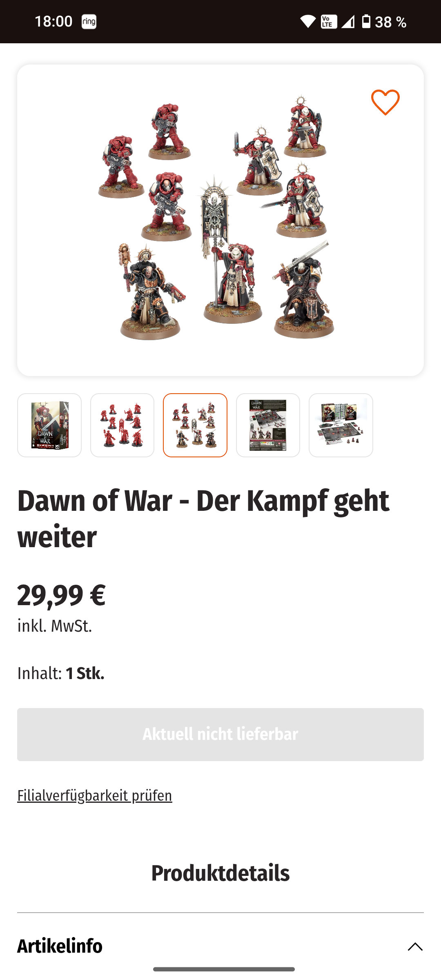
Task: Collapse the Artikelinfo section chevron
Action: 415,947
